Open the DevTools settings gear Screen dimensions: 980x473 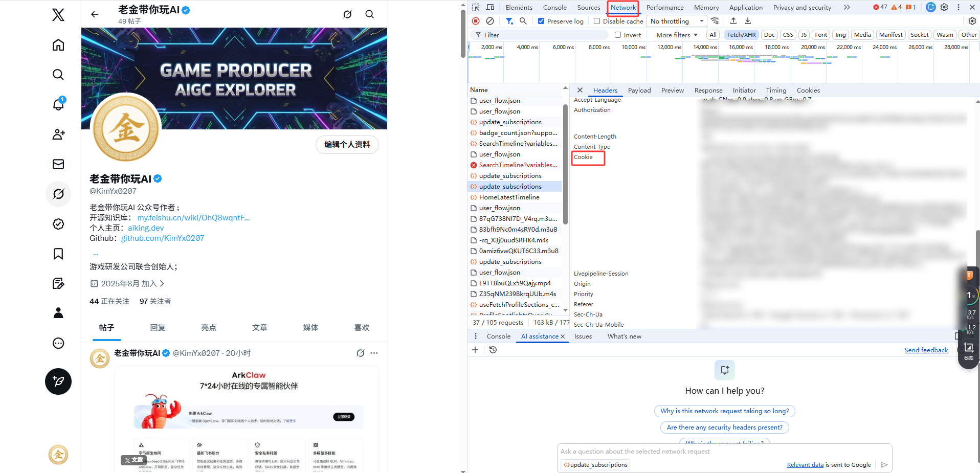pyautogui.click(x=944, y=7)
